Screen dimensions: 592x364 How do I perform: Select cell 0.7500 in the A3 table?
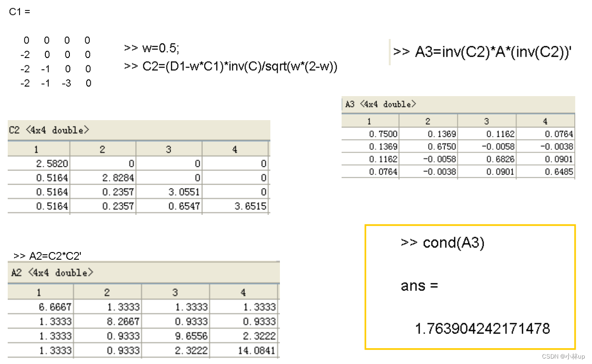[x=370, y=134]
